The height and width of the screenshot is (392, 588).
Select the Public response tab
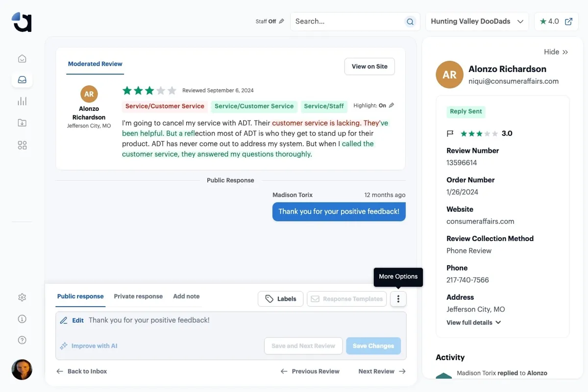(x=80, y=296)
